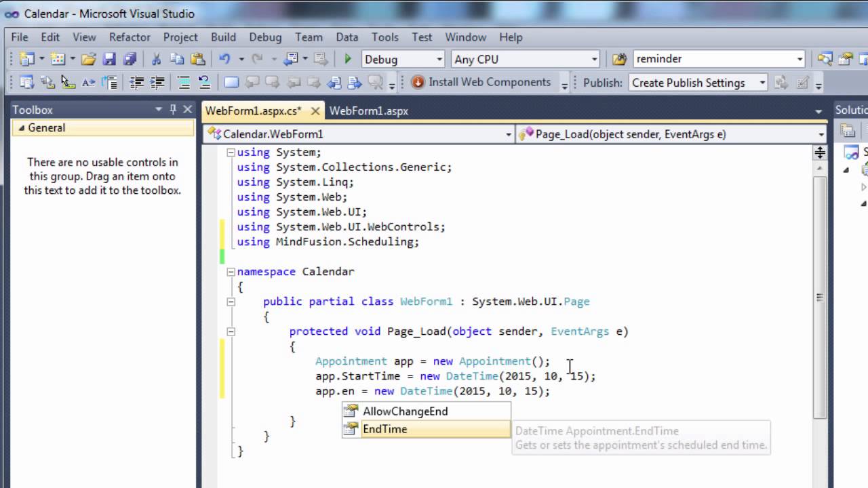Toggle a bookmark on the current line
The width and height of the screenshot is (868, 488).
231,83
